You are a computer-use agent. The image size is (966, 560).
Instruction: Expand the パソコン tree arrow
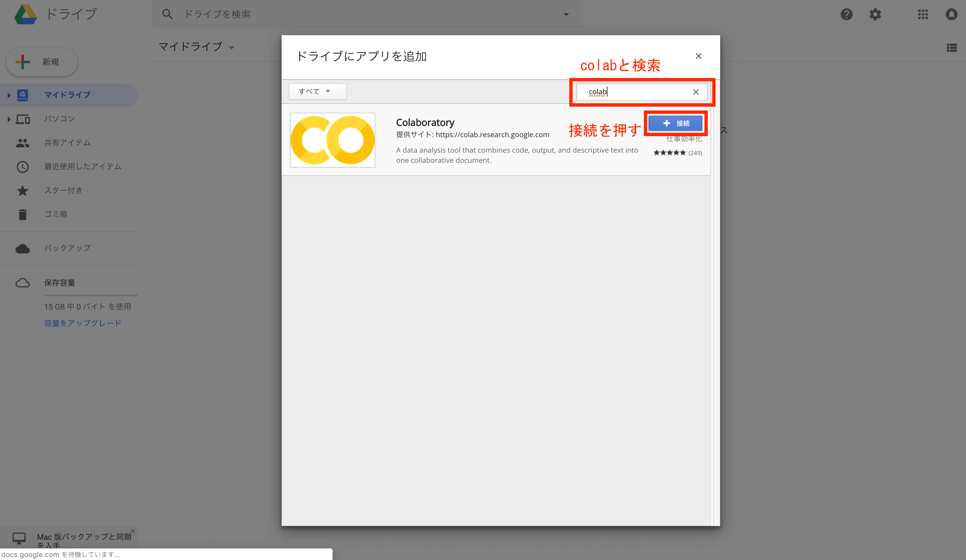[x=9, y=119]
